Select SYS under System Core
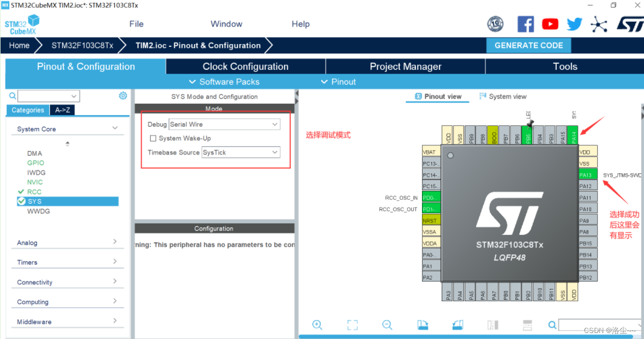The image size is (644, 339). tap(68, 201)
